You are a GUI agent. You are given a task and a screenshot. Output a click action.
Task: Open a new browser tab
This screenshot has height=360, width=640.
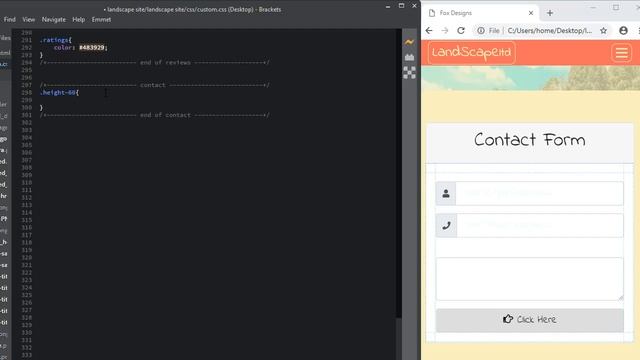(x=550, y=13)
